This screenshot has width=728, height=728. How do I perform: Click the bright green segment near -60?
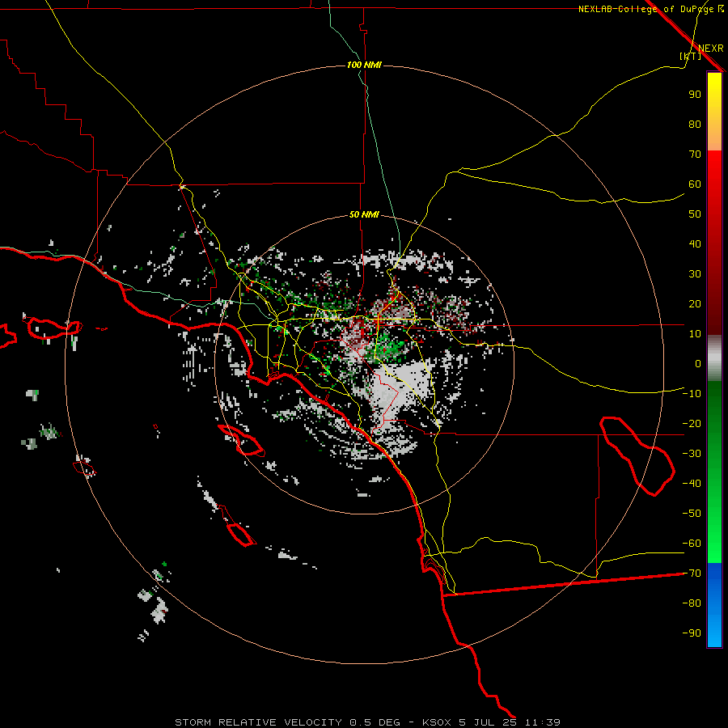click(x=714, y=545)
